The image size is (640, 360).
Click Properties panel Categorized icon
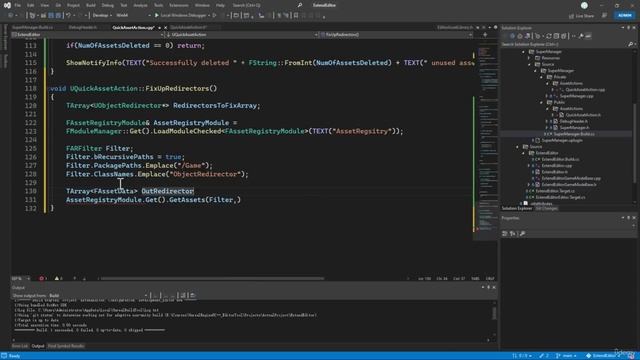(x=505, y=233)
